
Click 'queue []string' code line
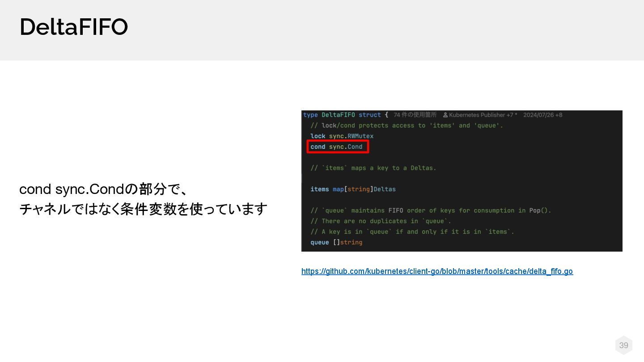tap(336, 242)
